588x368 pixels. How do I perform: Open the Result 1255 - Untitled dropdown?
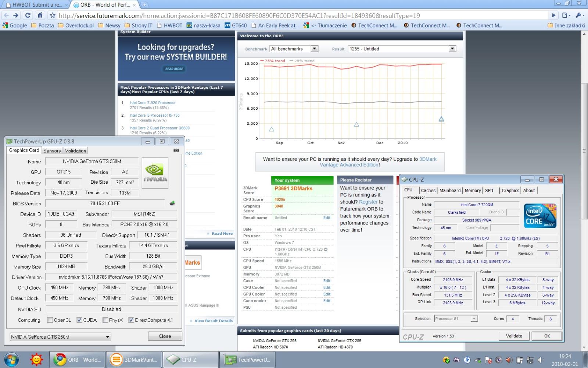(x=402, y=49)
